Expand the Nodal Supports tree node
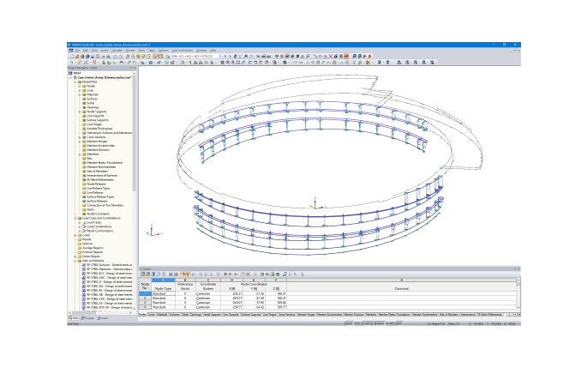This screenshot has width=588, height=368. click(x=80, y=112)
